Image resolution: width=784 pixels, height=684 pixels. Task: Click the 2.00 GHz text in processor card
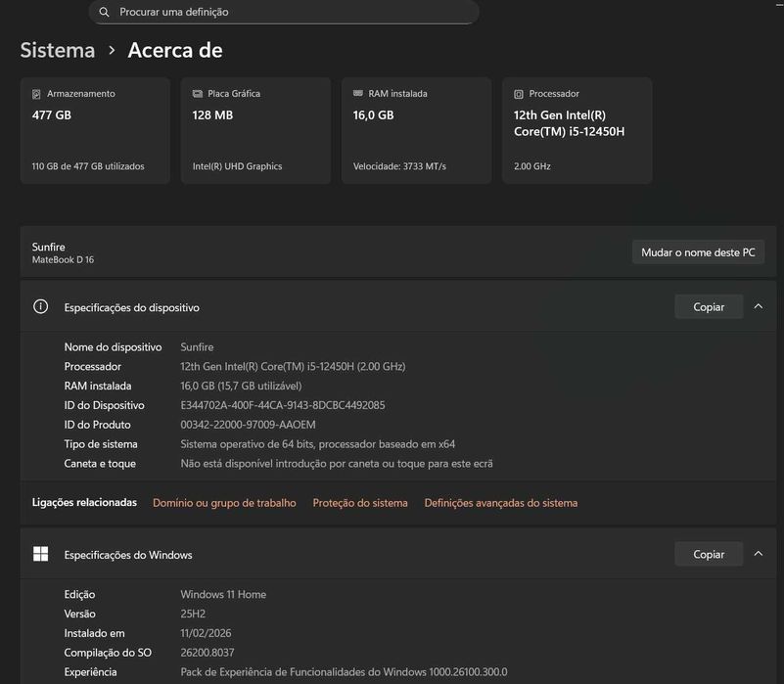[532, 166]
